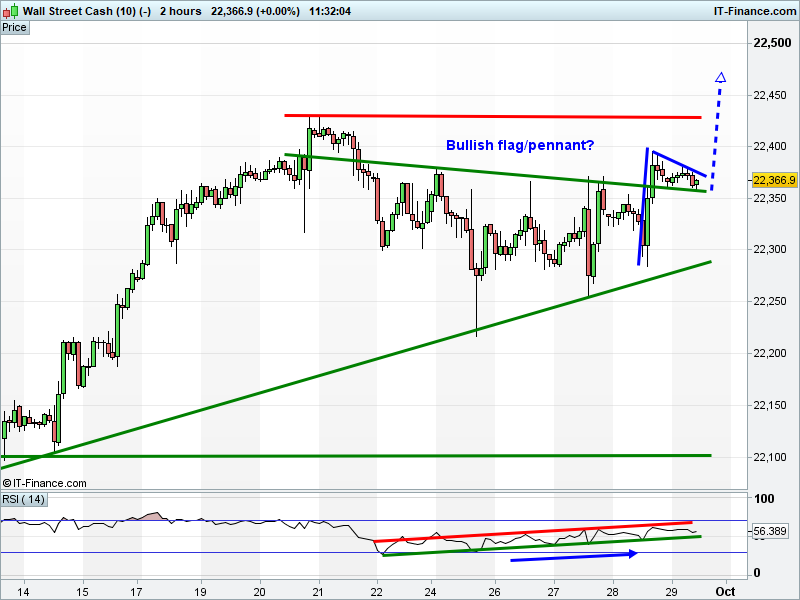Image resolution: width=800 pixels, height=600 pixels.
Task: Click the 22,366.9 (+0.00%) quote in the header
Action: click(256, 11)
